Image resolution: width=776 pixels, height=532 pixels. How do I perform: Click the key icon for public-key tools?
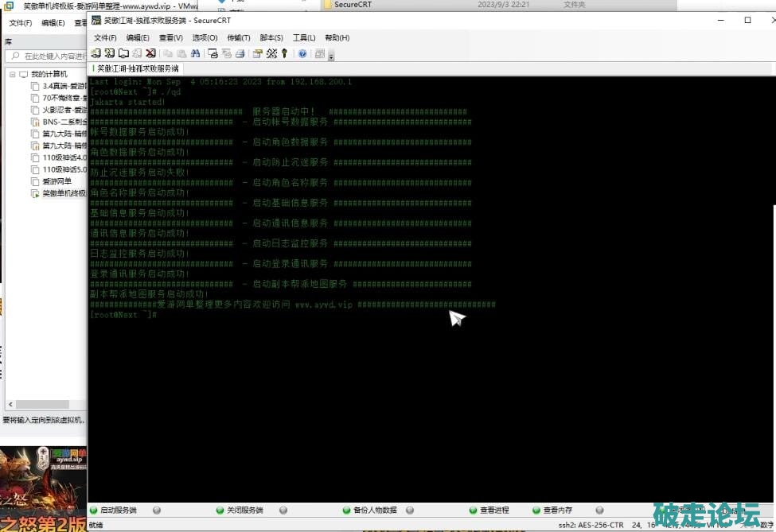[284, 53]
